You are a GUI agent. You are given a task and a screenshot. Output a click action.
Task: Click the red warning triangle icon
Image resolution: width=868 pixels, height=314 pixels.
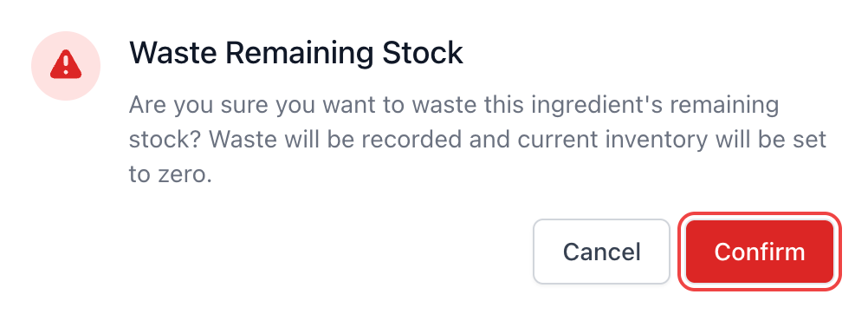click(x=66, y=64)
